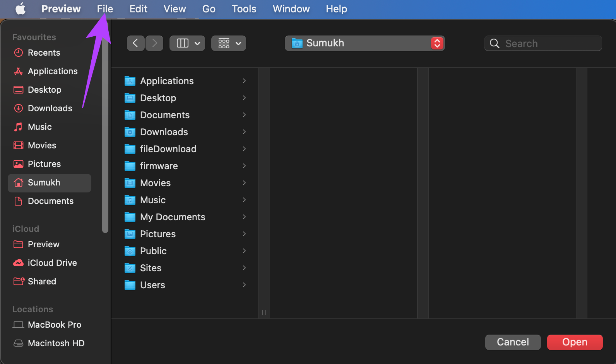Open the column view mode dropdown

187,43
